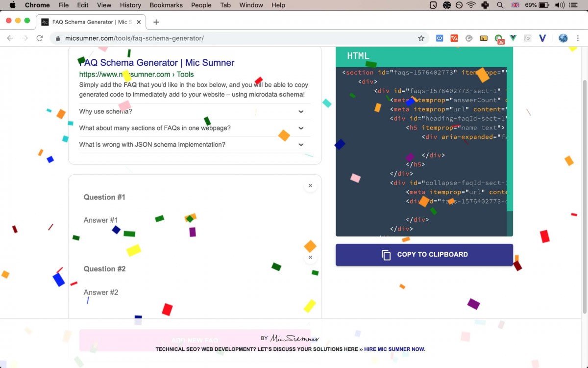This screenshot has width=588, height=368.
Task: Remove the first FAQ with its X button
Action: click(310, 185)
